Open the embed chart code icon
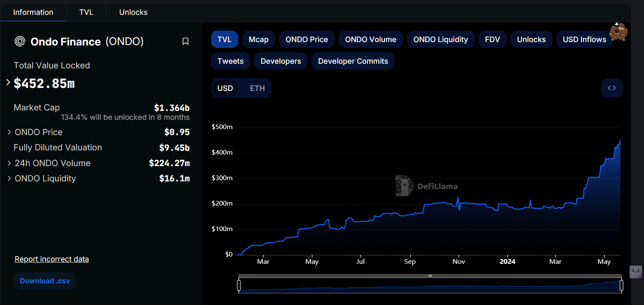The image size is (644, 305). 612,88
